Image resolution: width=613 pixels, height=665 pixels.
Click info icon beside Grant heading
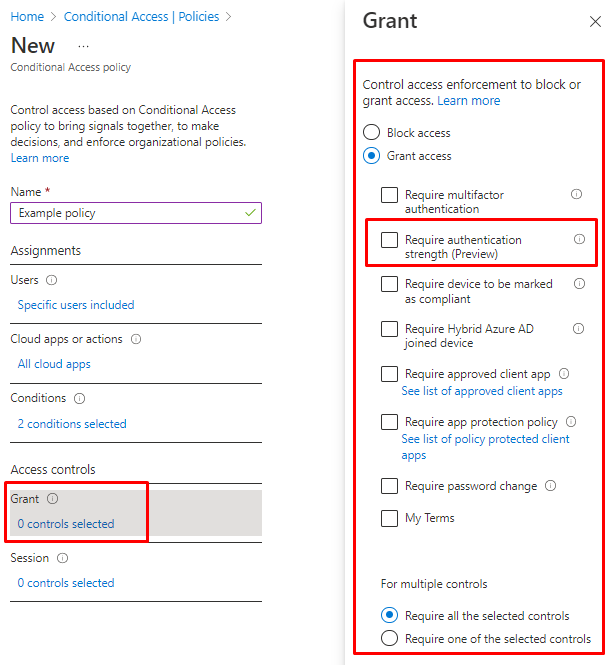[53, 499]
